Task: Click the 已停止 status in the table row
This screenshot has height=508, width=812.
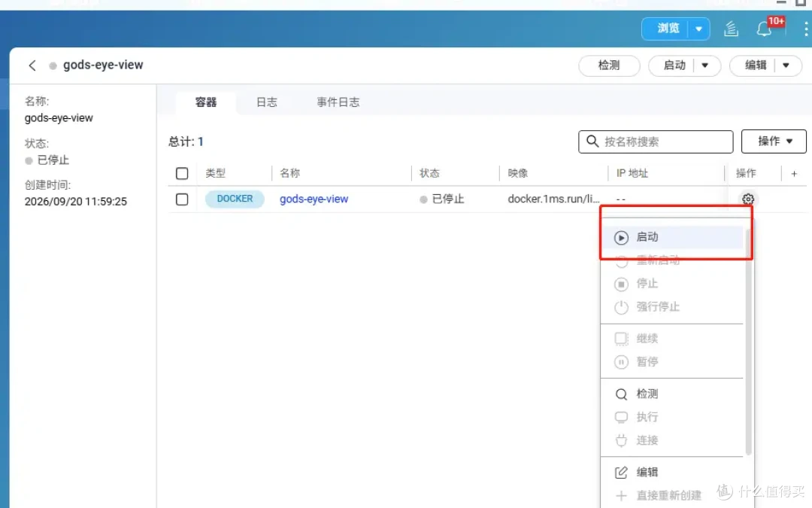Action: pyautogui.click(x=442, y=199)
